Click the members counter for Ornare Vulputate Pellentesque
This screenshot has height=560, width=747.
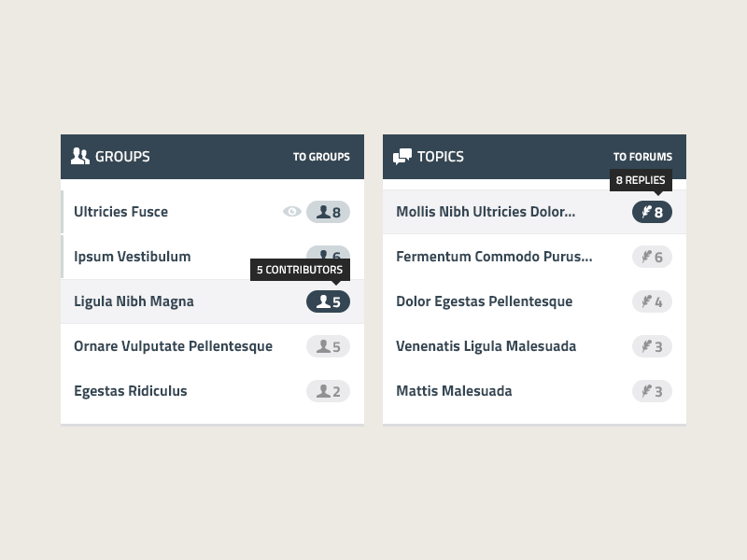point(328,346)
